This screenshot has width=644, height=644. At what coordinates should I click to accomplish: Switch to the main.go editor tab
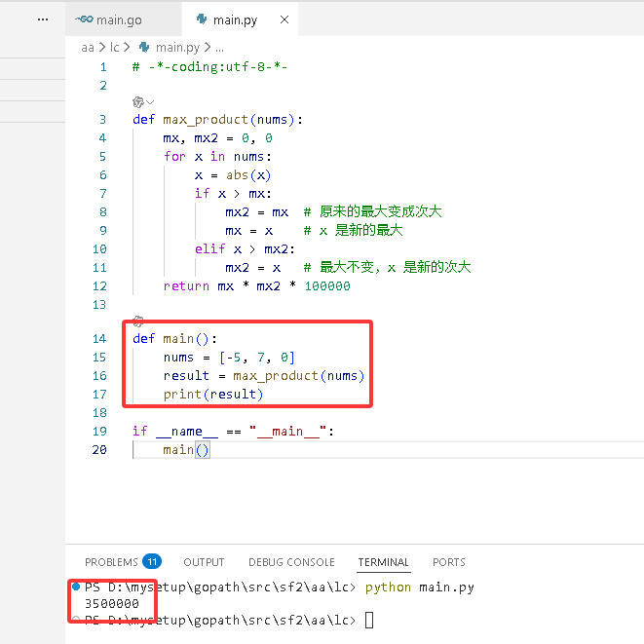pos(123,19)
